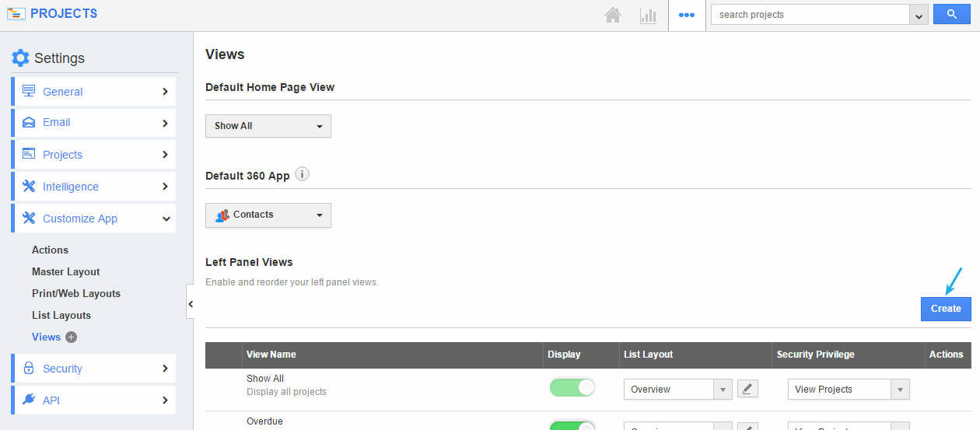Edit the Show All list layout pencil
980x430 pixels.
click(x=747, y=389)
